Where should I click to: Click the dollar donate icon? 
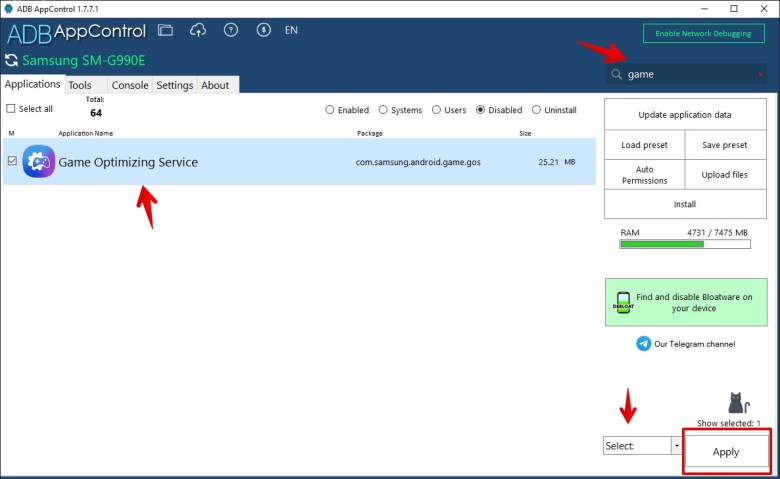(264, 30)
